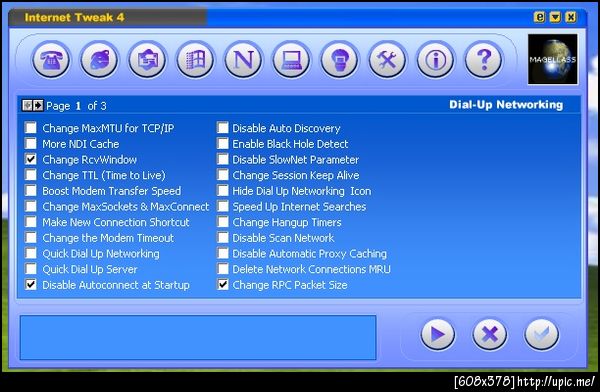Screen dimensions: 600x392
Task: Check Quick Dial Up Server
Action: pos(31,269)
